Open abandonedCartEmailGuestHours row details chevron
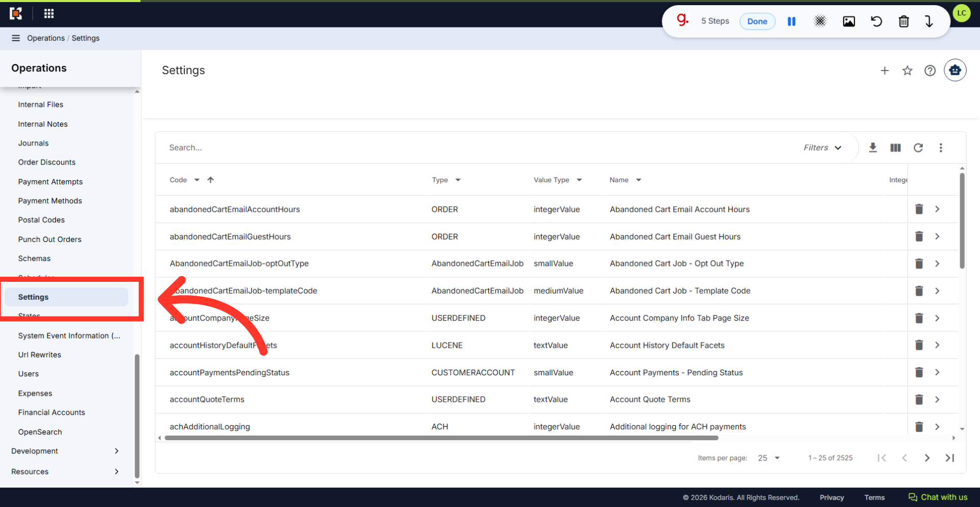 click(938, 236)
